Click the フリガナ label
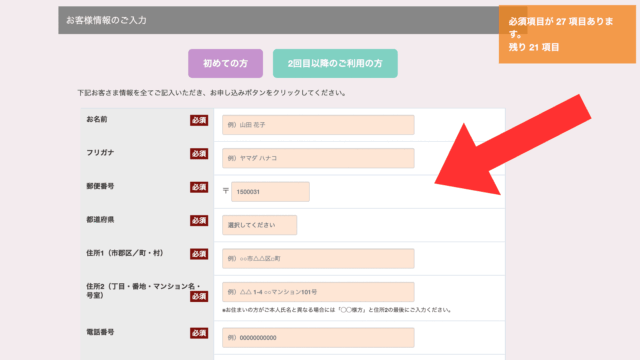Viewport: 640px width, 360px height. coord(100,153)
